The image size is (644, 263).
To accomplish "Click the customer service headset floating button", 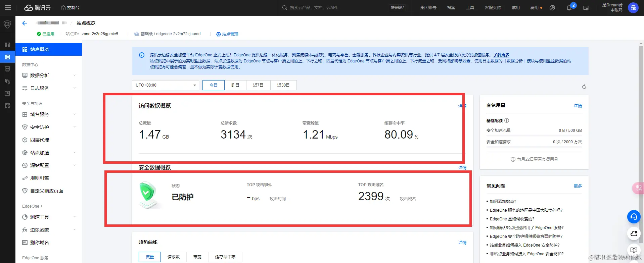I will [x=634, y=217].
